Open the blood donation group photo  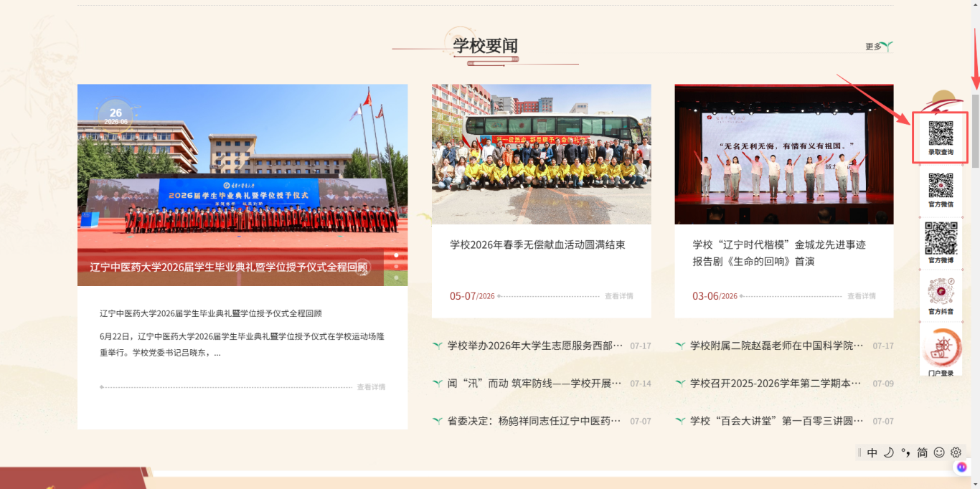click(x=542, y=154)
